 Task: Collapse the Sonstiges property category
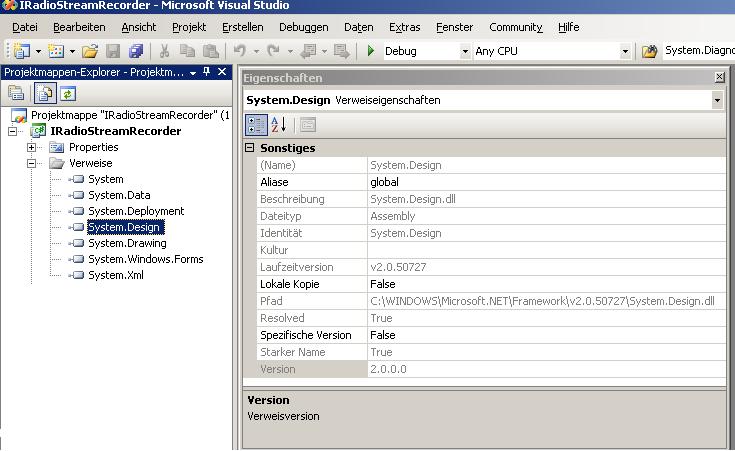(250, 148)
